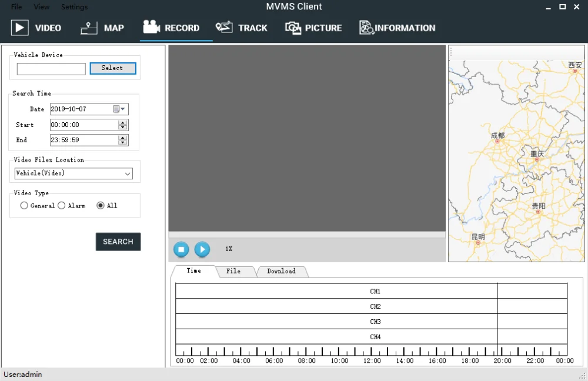Select the RECORD camera icon

pos(152,27)
